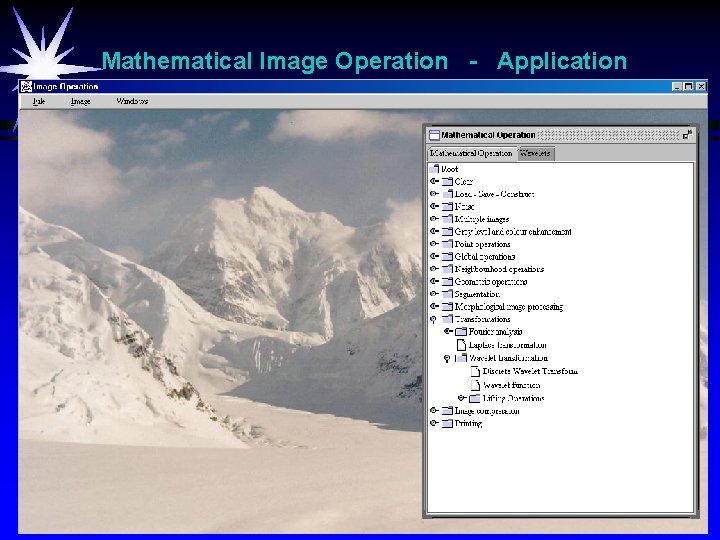Open the File menu

coord(39,101)
